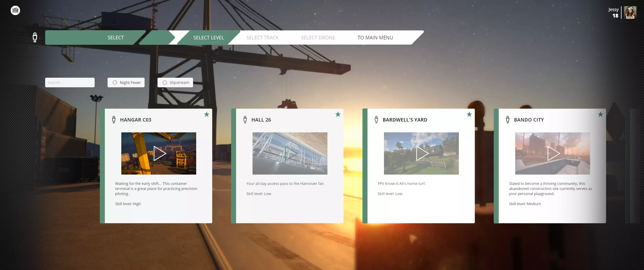
Task: Click the level Search field
Action: point(70,82)
